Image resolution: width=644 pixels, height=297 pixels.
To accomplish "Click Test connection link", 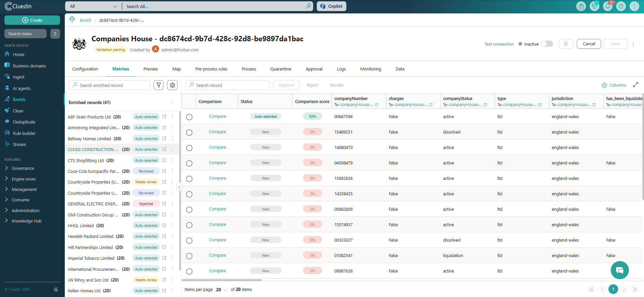I will click(499, 44).
